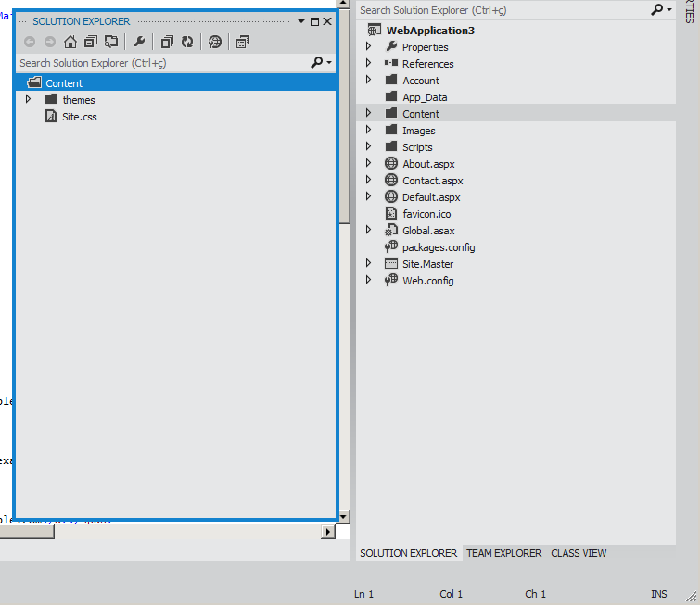Click the Forward navigation arrow in floating Solution Explorer
This screenshot has width=700, height=605.
click(50, 42)
